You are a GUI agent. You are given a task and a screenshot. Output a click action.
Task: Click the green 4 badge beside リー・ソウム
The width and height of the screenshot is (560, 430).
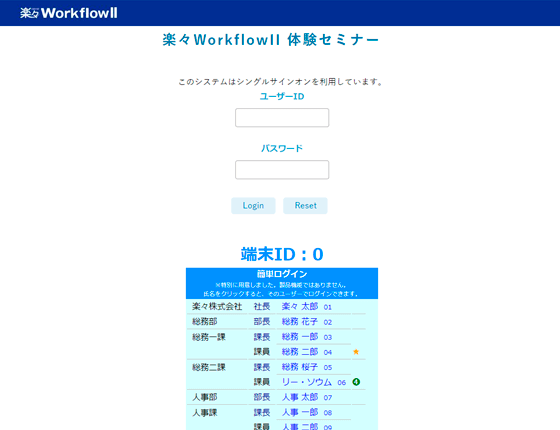pyautogui.click(x=356, y=382)
